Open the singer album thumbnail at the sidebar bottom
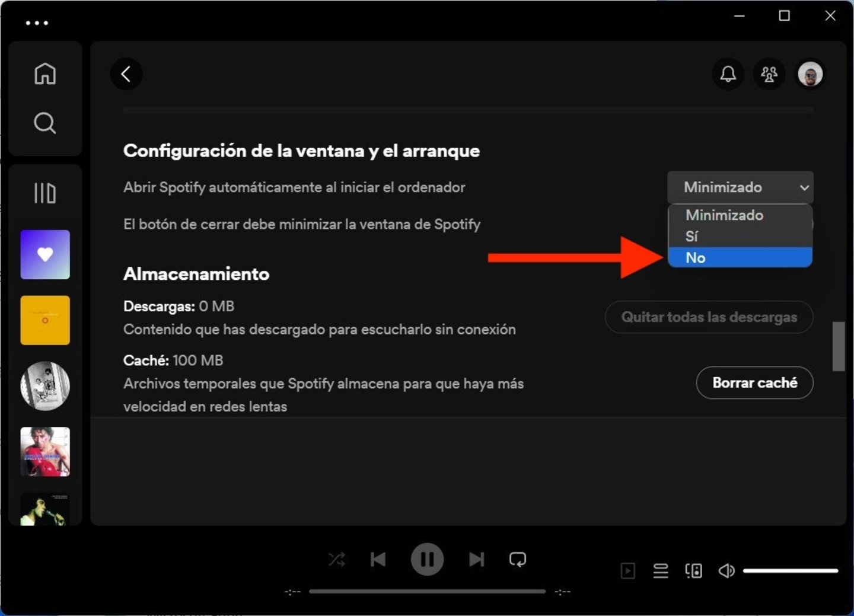Viewport: 854px width, 616px height. point(45,509)
